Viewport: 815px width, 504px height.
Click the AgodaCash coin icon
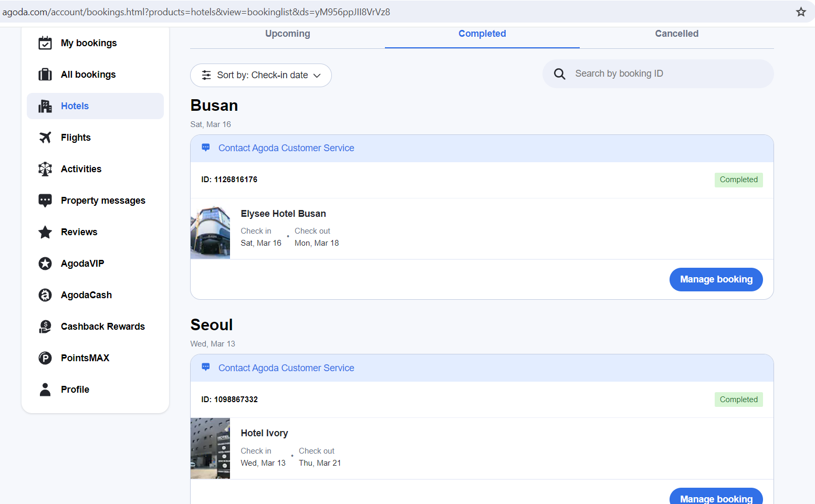[x=45, y=295]
